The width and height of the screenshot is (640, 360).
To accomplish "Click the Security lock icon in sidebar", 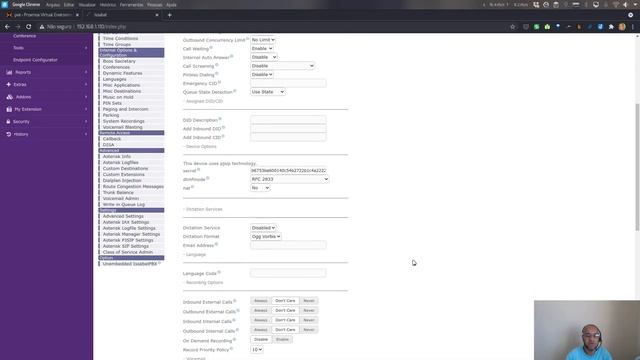I will [8, 122].
